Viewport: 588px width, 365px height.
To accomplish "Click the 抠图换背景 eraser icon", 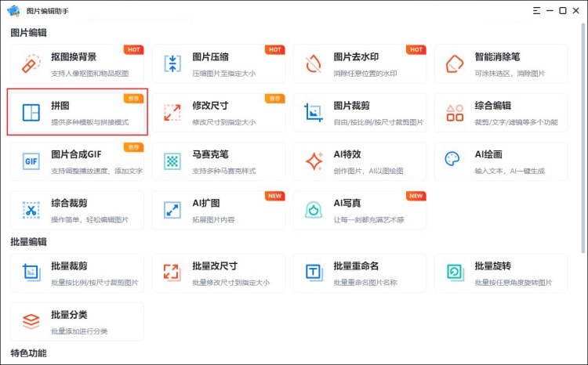I will tap(31, 63).
